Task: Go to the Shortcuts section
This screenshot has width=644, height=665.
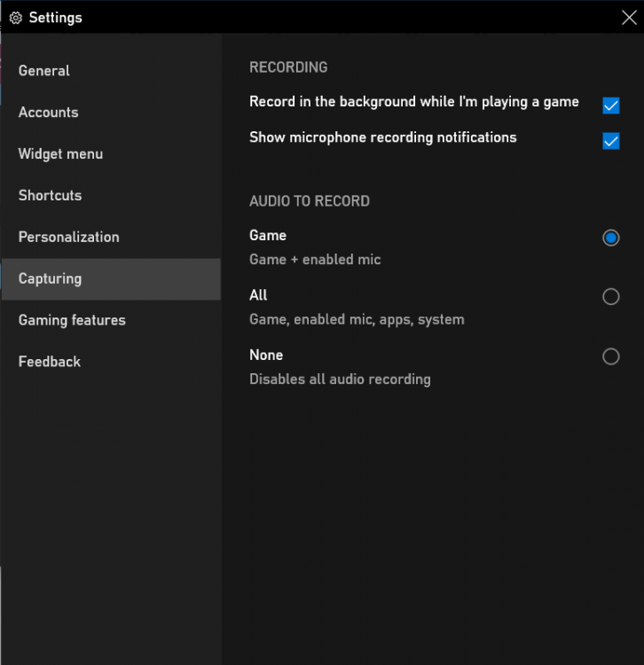Action: (x=50, y=196)
